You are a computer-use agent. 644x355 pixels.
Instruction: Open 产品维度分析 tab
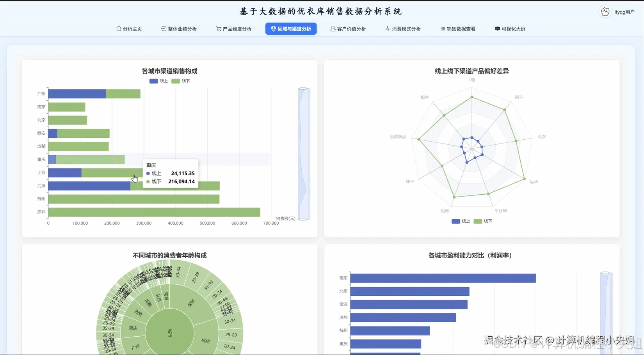click(234, 29)
